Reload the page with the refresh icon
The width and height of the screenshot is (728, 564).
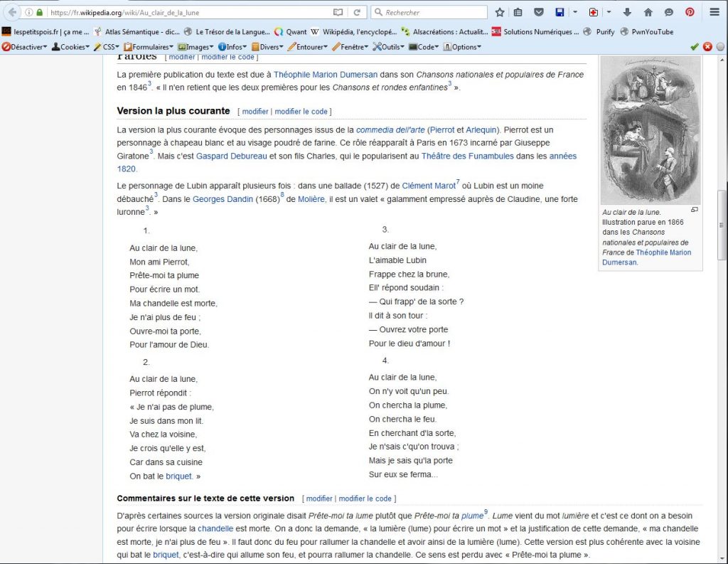(357, 13)
